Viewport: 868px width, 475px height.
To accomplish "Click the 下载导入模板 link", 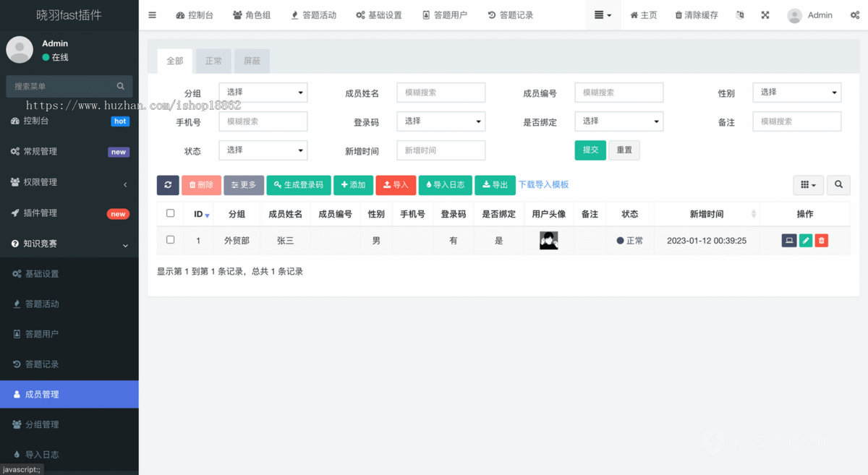I will click(x=543, y=185).
